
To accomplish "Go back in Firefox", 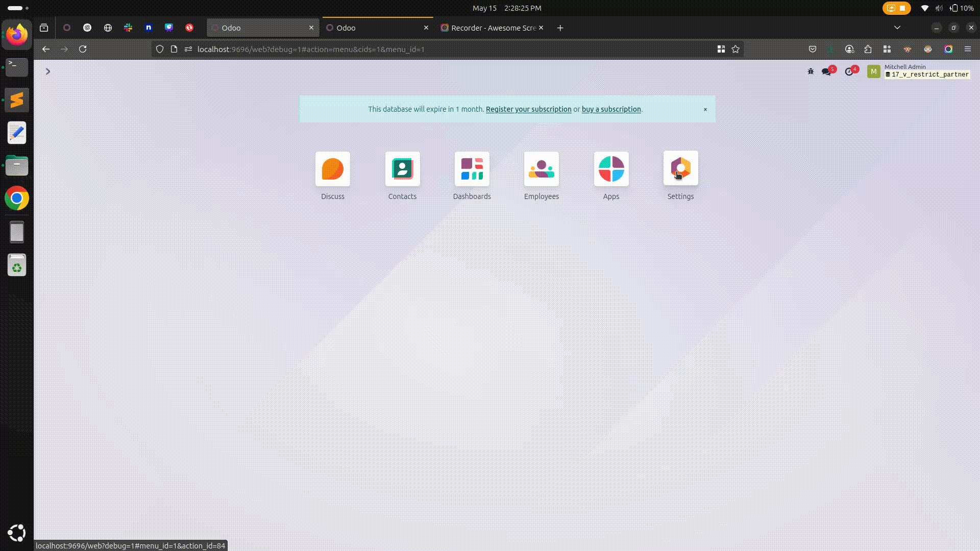I will (46, 49).
